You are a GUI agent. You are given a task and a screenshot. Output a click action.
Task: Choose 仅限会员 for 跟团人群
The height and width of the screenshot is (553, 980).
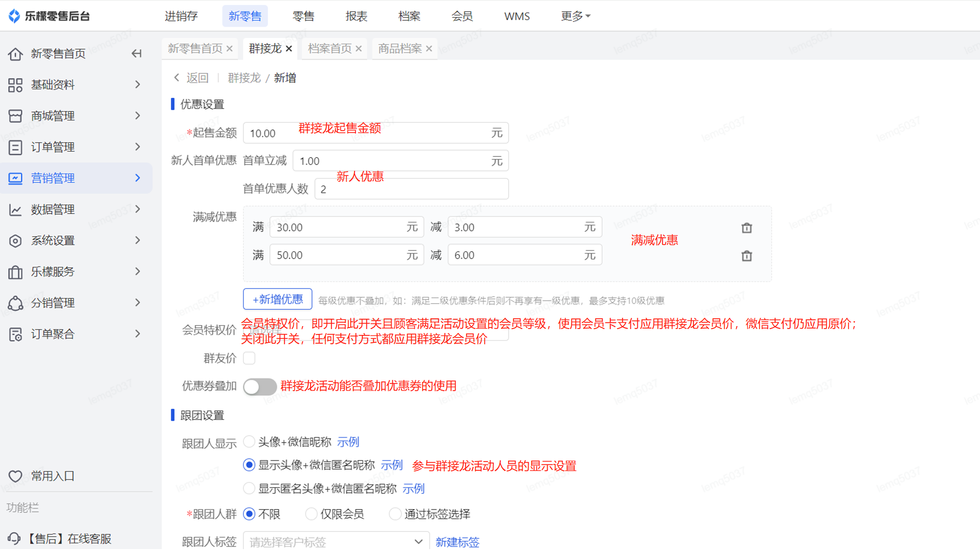[x=311, y=514]
